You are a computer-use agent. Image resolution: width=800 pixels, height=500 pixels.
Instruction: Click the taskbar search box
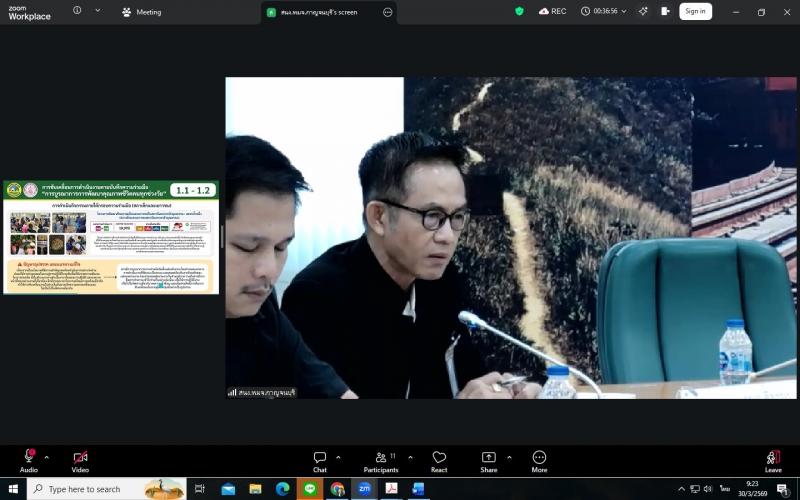click(x=106, y=489)
